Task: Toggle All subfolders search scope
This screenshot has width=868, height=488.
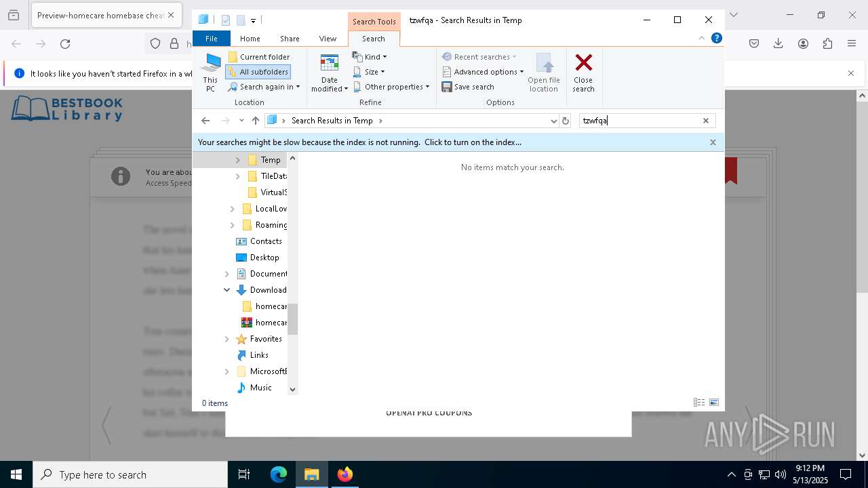Action: point(258,72)
